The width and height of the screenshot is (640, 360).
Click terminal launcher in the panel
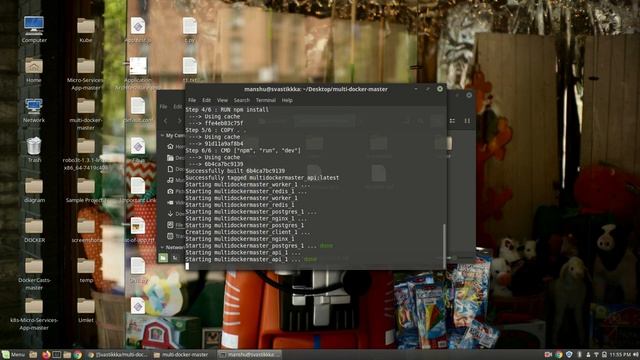(x=56, y=355)
